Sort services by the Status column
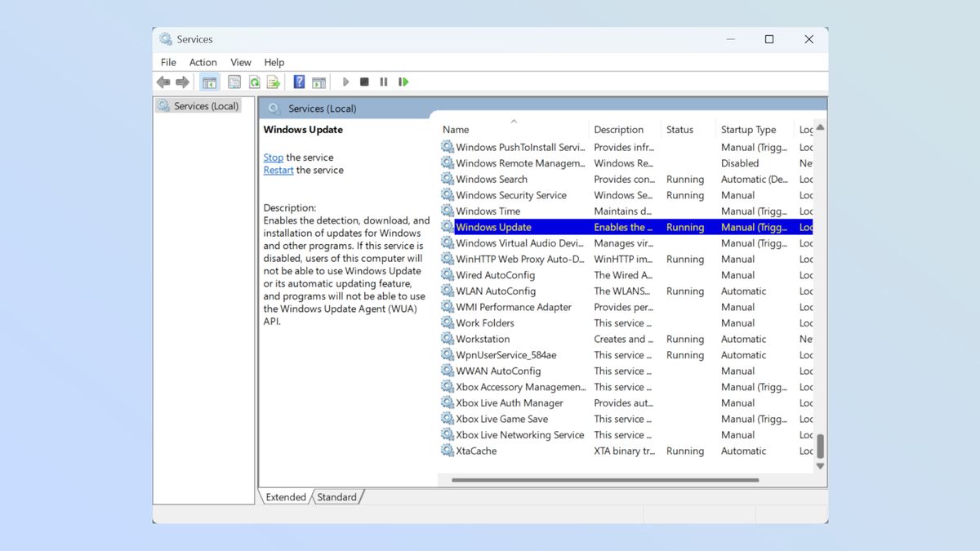The width and height of the screenshot is (980, 551). coord(684,129)
